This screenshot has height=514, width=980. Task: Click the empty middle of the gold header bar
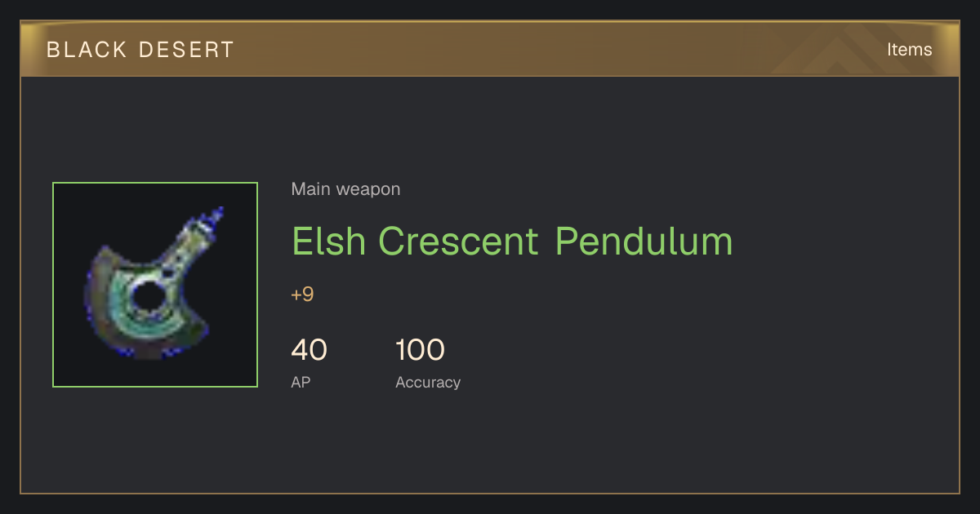pyautogui.click(x=490, y=49)
